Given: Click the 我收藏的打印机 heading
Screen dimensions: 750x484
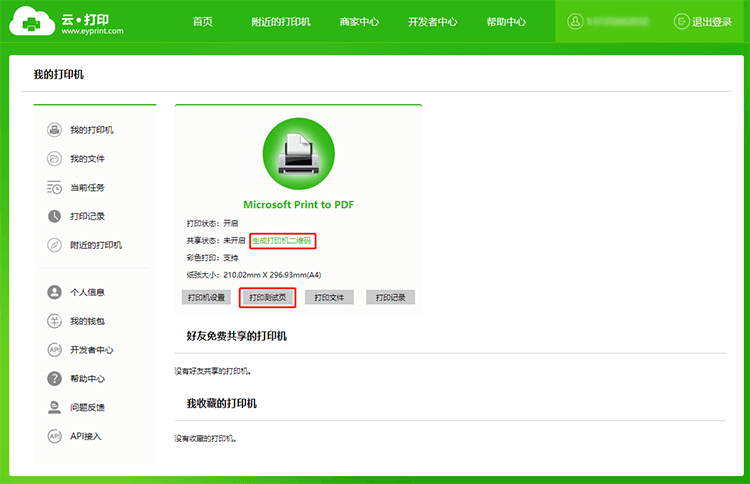Looking at the screenshot, I should 221,404.
